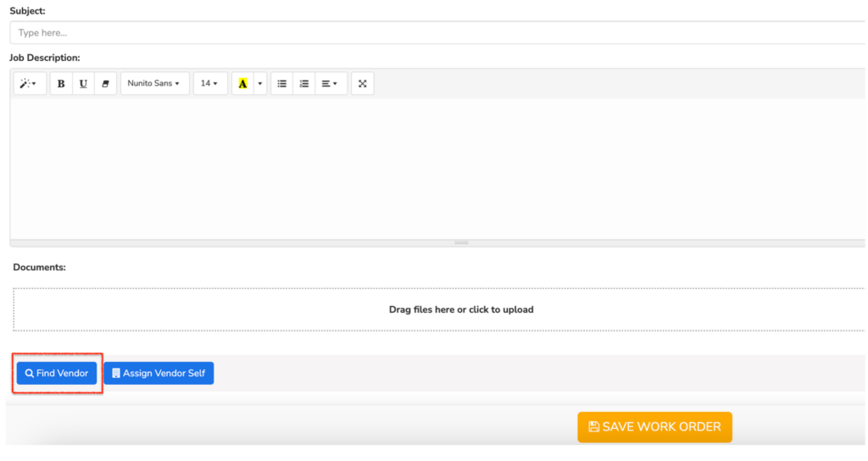Image resolution: width=868 pixels, height=461 pixels.
Task: Apply the yellow highlight color button
Action: pos(242,84)
